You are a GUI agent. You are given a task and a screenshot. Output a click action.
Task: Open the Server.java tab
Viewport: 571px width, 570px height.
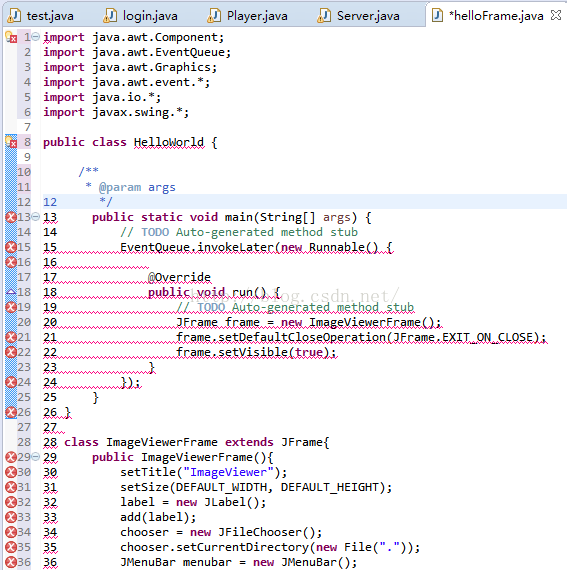pos(359,16)
